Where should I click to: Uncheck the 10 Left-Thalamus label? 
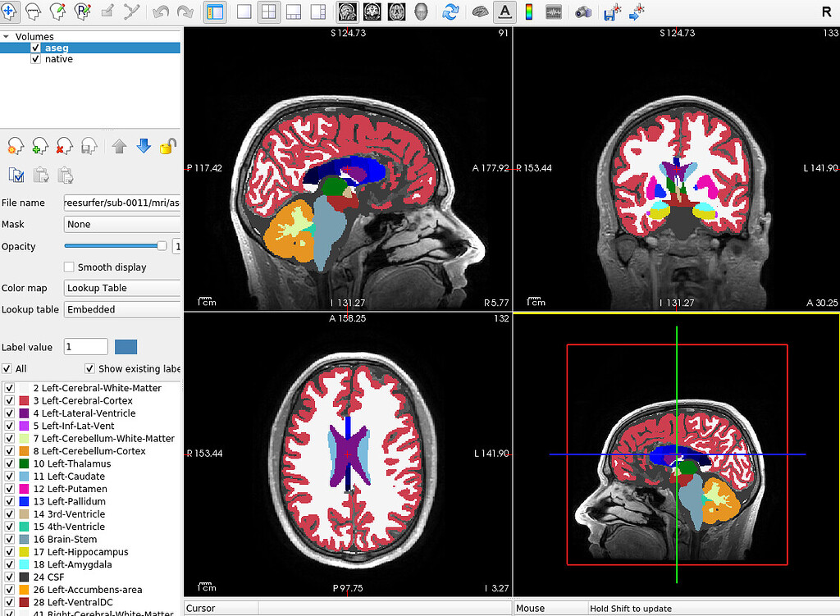click(x=8, y=463)
